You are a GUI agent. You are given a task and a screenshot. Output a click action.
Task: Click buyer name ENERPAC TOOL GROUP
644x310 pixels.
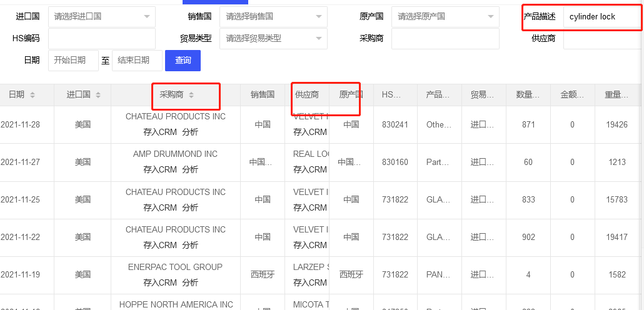[x=175, y=267]
